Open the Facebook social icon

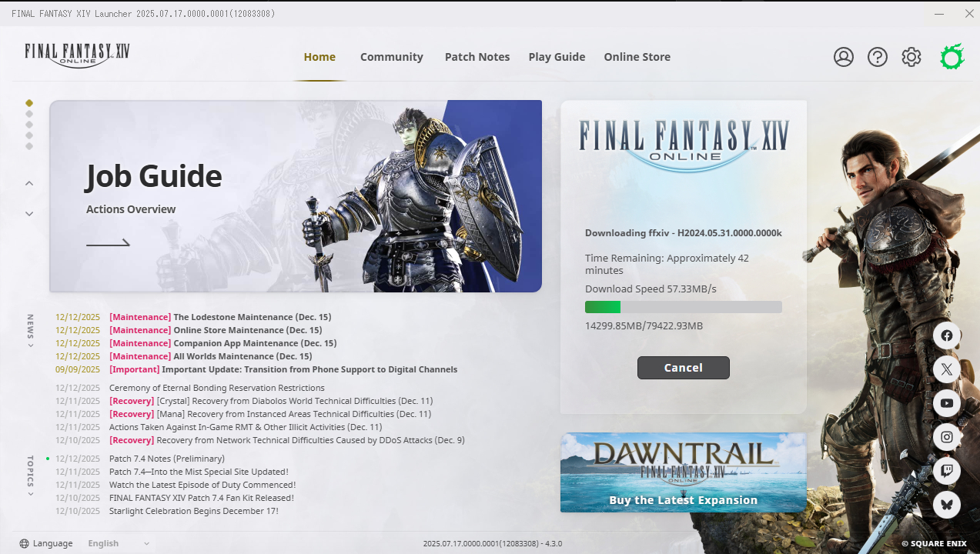tap(947, 335)
